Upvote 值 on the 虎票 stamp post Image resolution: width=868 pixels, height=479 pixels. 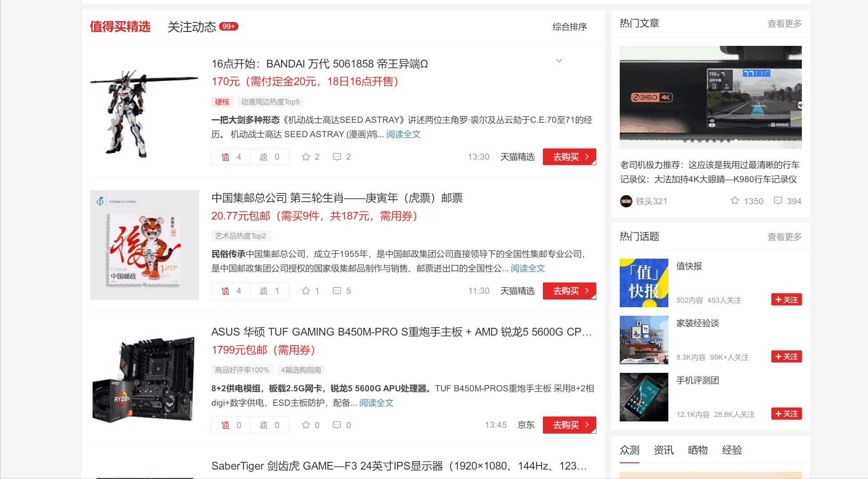click(225, 291)
